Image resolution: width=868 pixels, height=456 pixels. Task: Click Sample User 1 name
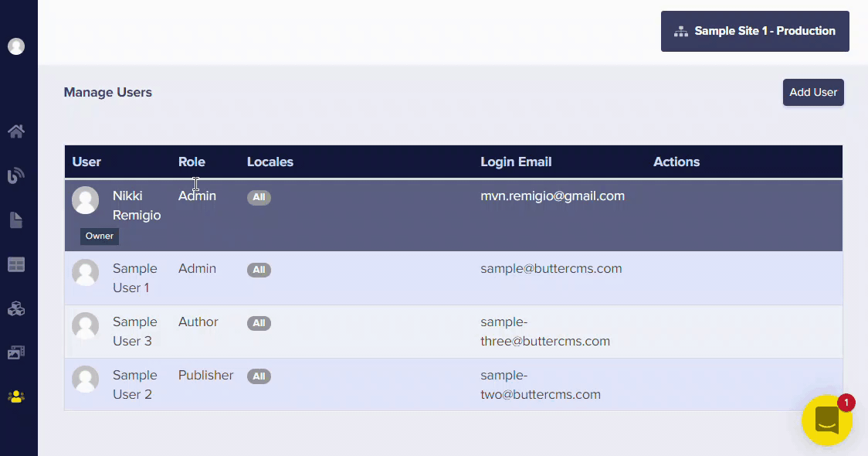pyautogui.click(x=134, y=278)
